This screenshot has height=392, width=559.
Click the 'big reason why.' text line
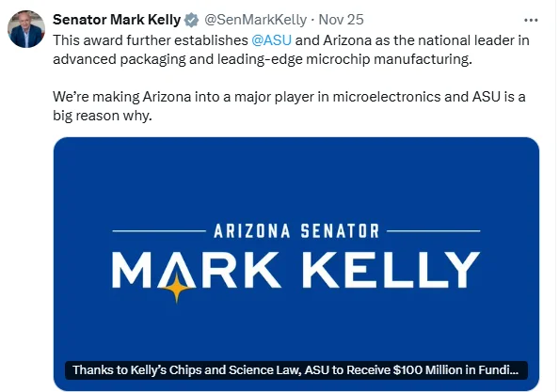point(103,116)
